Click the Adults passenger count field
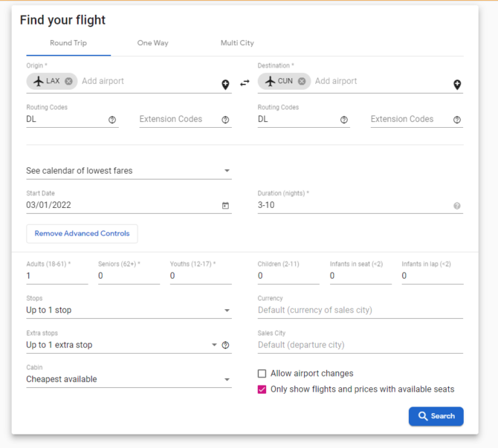The width and height of the screenshot is (498, 448). [57, 276]
